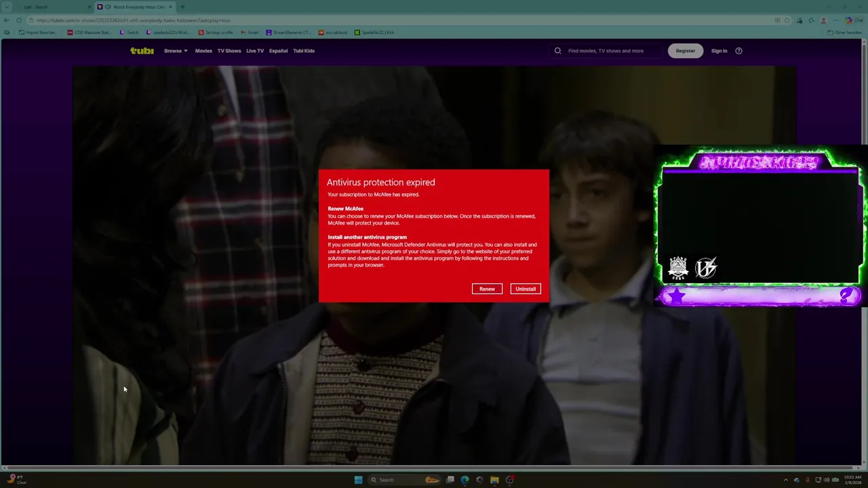This screenshot has height=488, width=868.
Task: Click the volume icon in the system tray
Action: [x=827, y=480]
